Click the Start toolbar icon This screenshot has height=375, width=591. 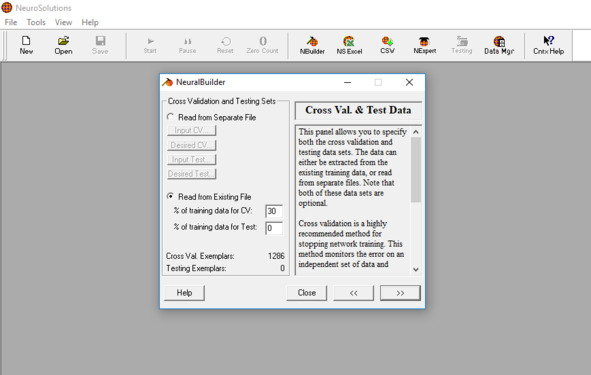(150, 45)
